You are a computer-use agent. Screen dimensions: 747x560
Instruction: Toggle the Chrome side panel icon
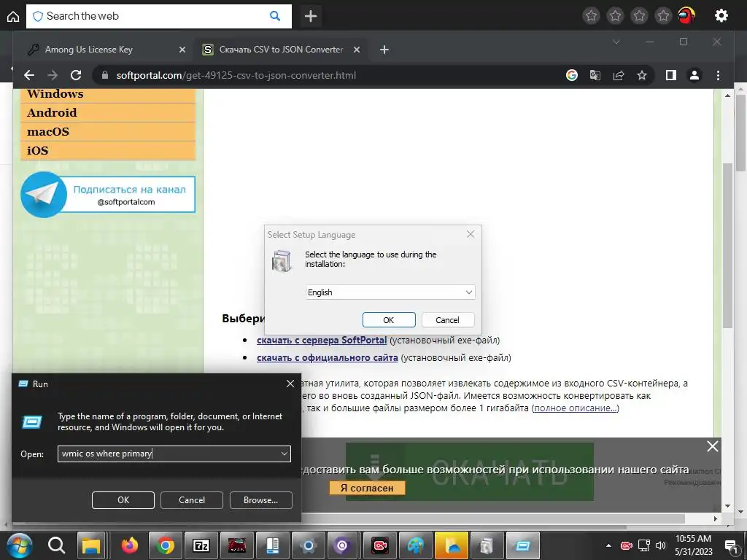tap(671, 75)
